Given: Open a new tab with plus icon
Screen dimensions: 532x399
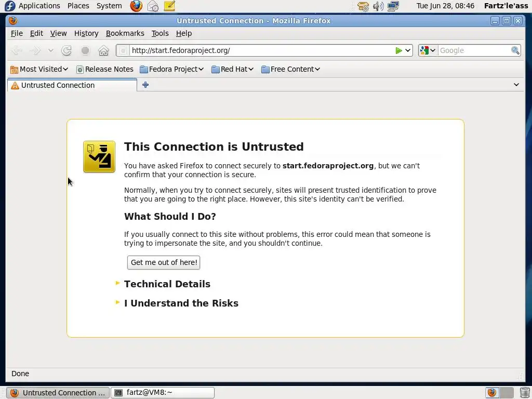Looking at the screenshot, I should (x=145, y=85).
